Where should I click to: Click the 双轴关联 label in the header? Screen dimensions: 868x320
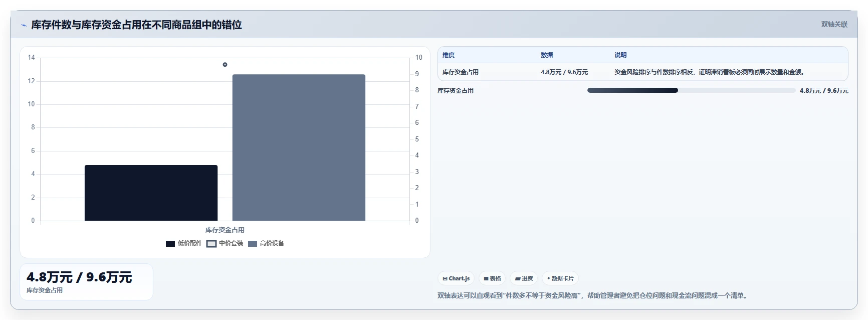(x=834, y=24)
